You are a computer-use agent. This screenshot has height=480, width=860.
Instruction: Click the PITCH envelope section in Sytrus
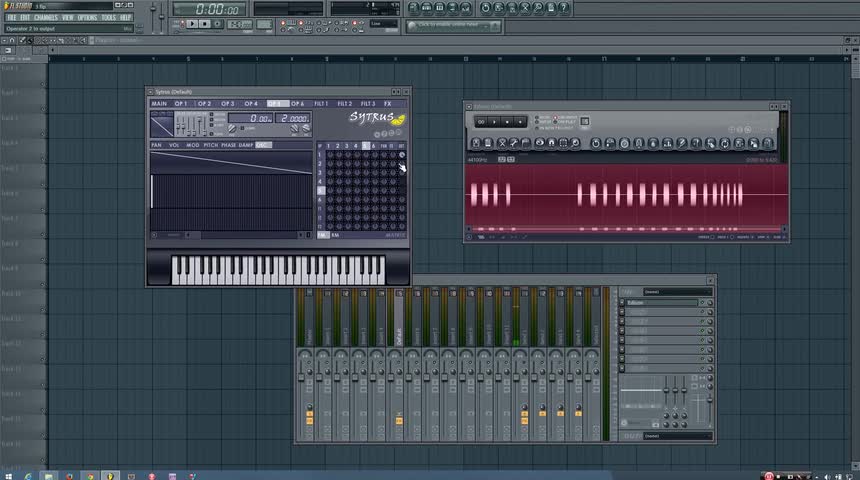(x=210, y=145)
